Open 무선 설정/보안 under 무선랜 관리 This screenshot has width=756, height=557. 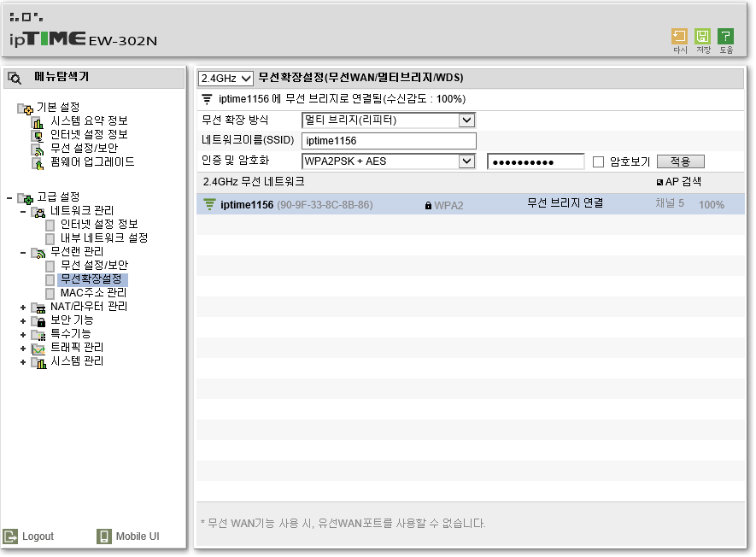pos(95,266)
